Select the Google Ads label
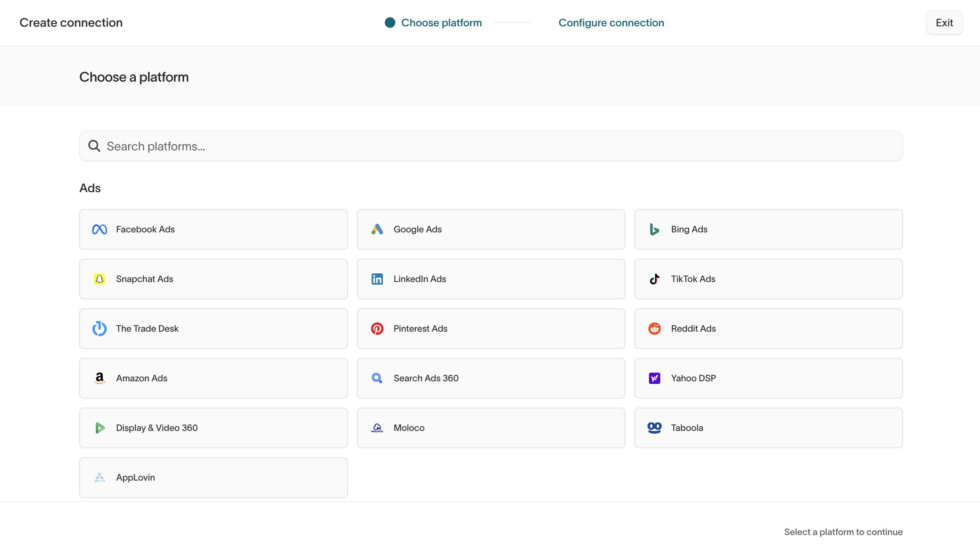Image resolution: width=980 pixels, height=555 pixels. point(417,229)
